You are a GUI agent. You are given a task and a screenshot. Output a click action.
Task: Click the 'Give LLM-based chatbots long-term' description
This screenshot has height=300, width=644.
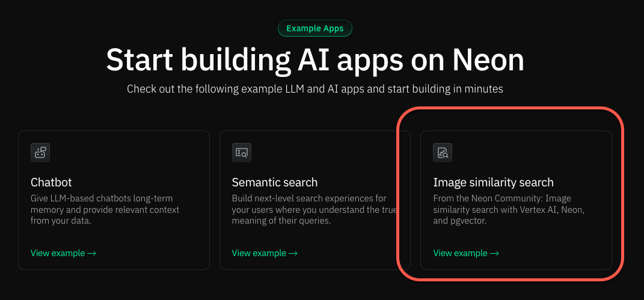105,210
